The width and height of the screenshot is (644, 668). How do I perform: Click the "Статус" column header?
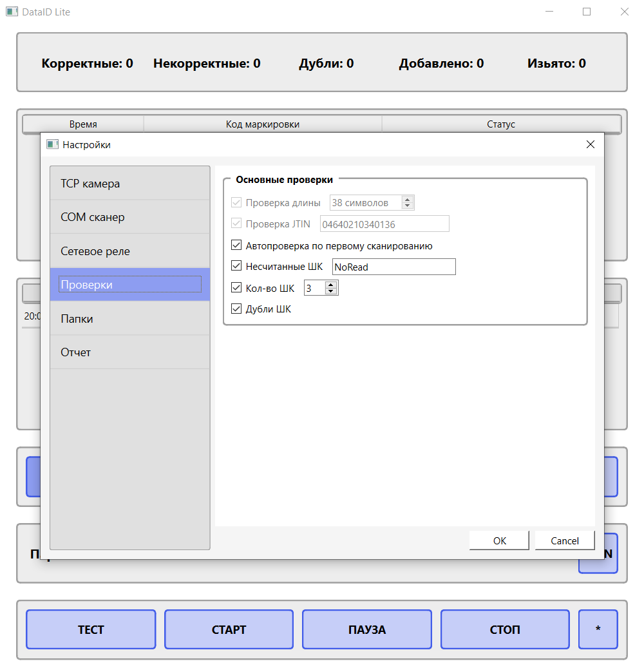click(502, 124)
